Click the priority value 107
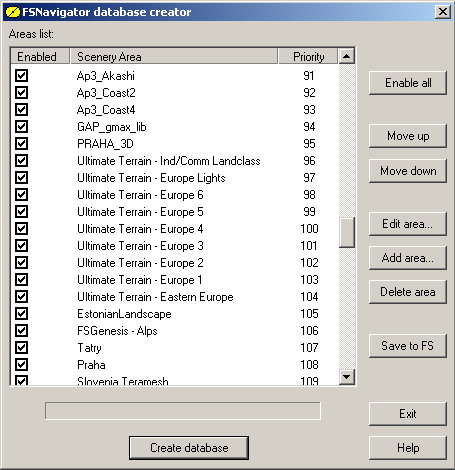455x470 pixels. click(x=309, y=348)
